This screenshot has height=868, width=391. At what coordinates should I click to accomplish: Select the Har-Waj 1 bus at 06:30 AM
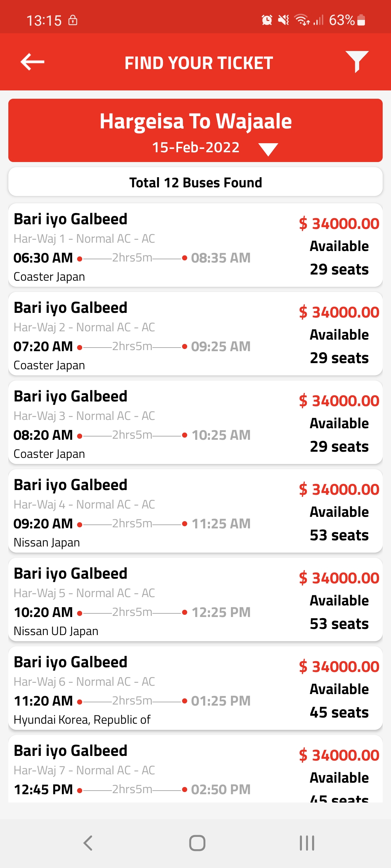[195, 245]
